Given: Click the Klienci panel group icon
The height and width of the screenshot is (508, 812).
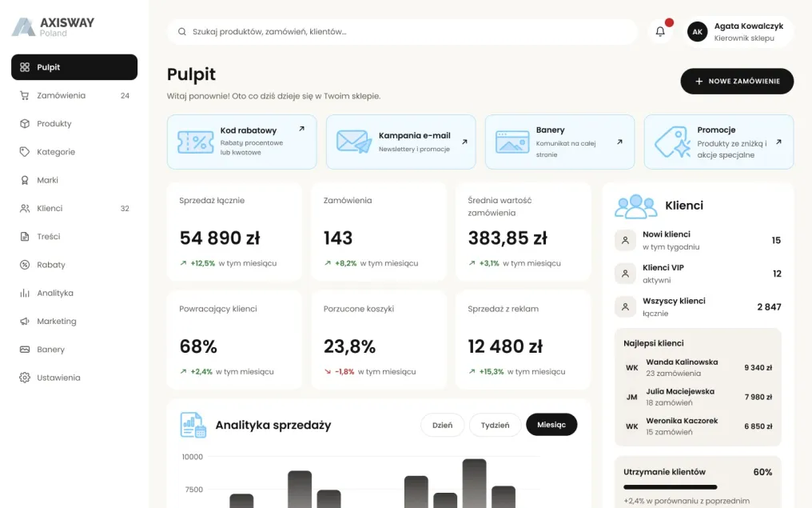Looking at the screenshot, I should [636, 206].
